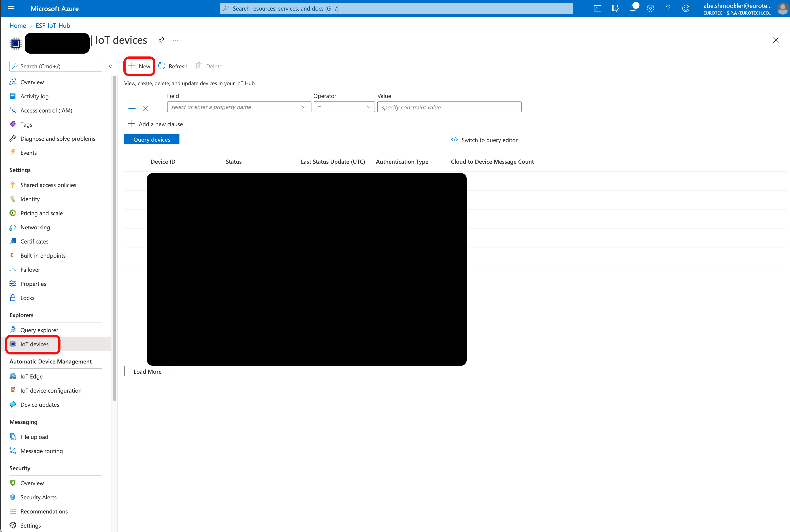Close the IoT devices blade
This screenshot has width=790, height=532.
click(776, 40)
